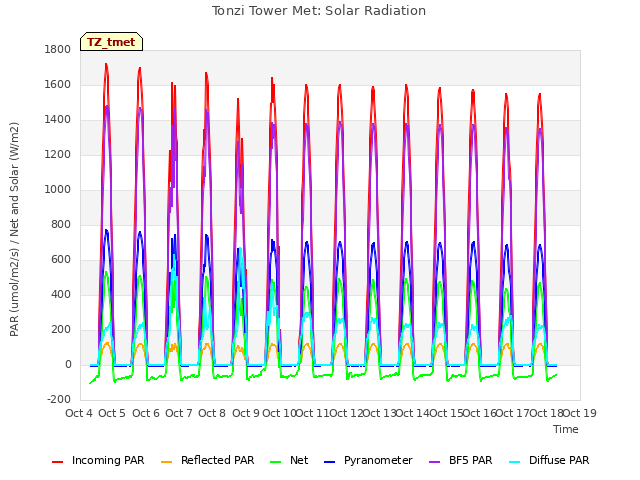The height and width of the screenshot is (480, 640).
Task: Select the Diffuse PAR legend label
Action: (x=559, y=460)
